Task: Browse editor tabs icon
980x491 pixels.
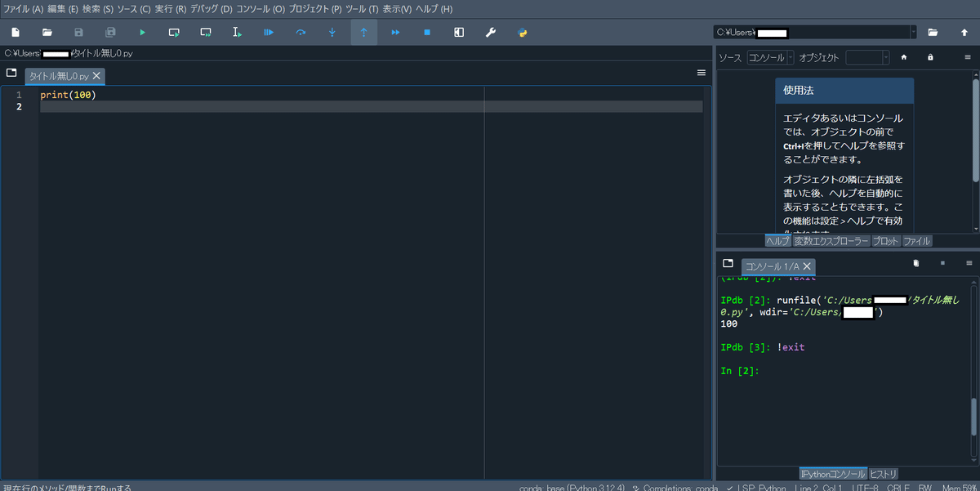Action: click(x=11, y=73)
